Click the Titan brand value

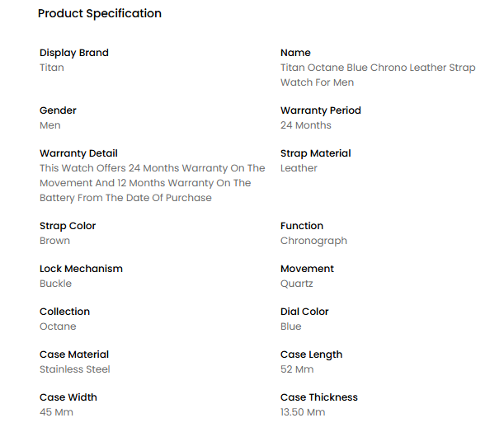click(52, 68)
